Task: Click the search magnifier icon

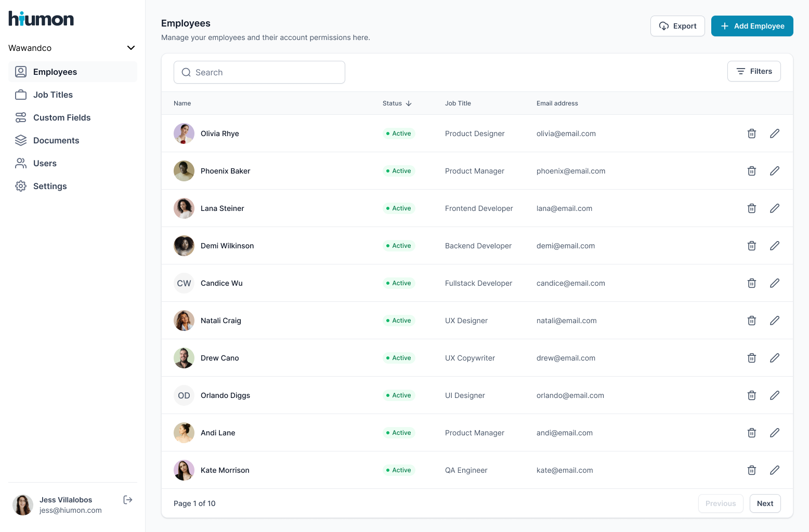Action: pyautogui.click(x=186, y=72)
